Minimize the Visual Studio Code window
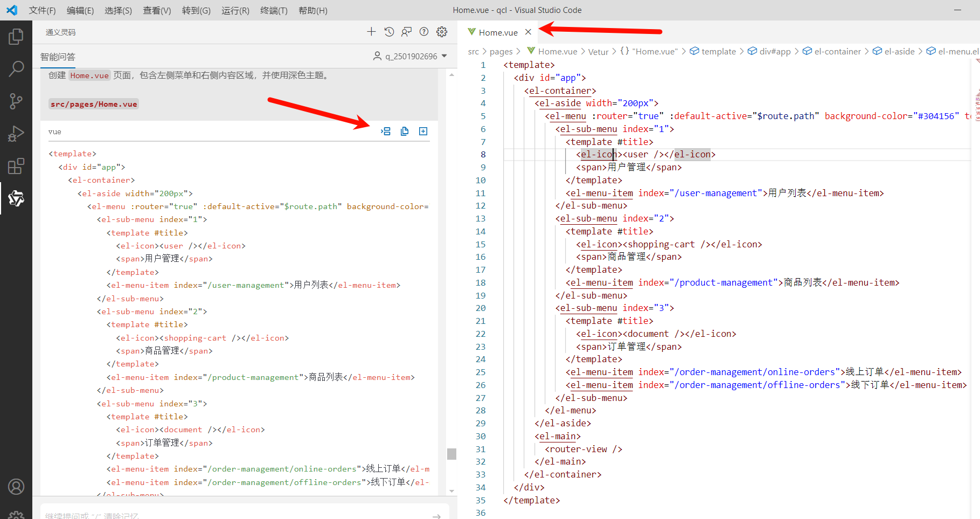 957,10
